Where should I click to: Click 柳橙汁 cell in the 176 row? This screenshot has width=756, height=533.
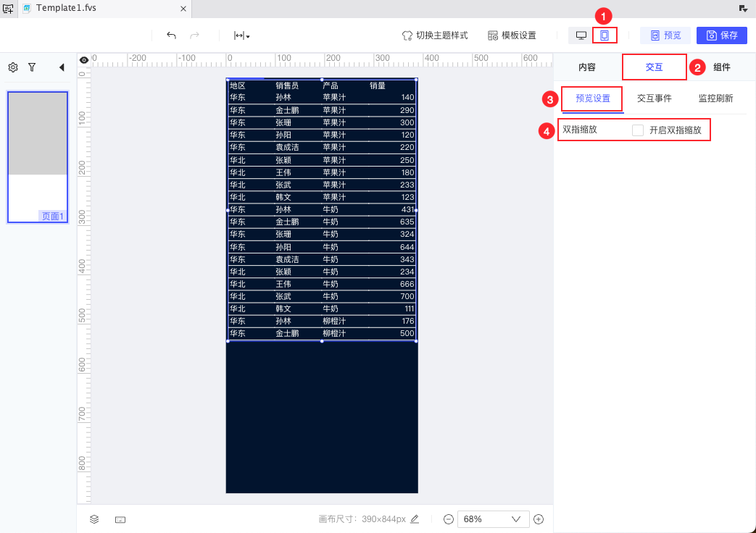pyautogui.click(x=334, y=321)
